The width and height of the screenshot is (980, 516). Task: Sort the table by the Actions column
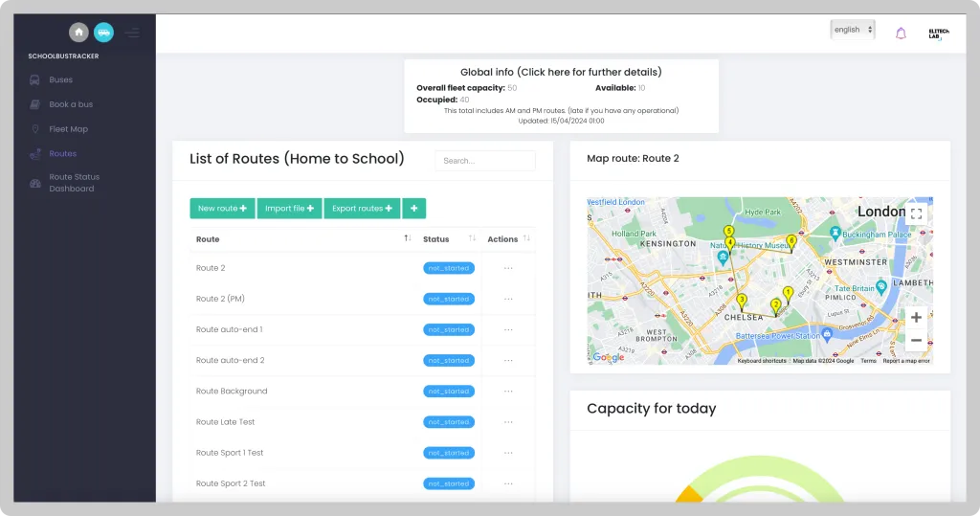tap(526, 238)
